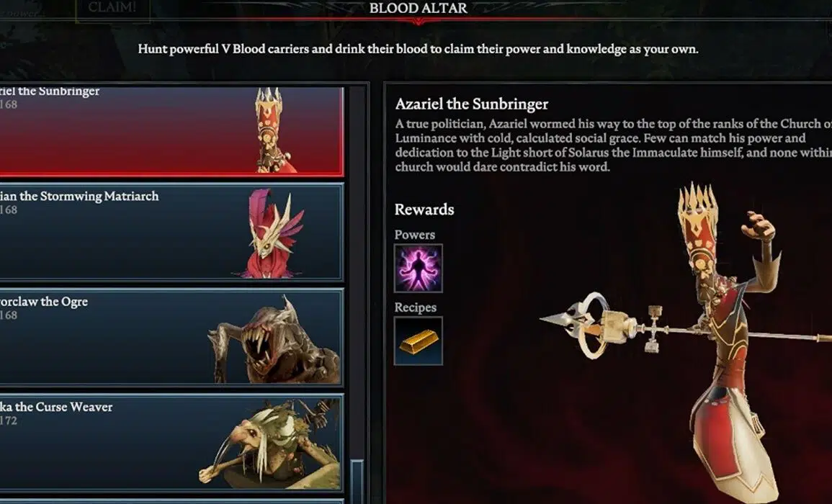Viewport: 832px width, 504px height.
Task: Pick the Ogre boss entry
Action: [171, 336]
